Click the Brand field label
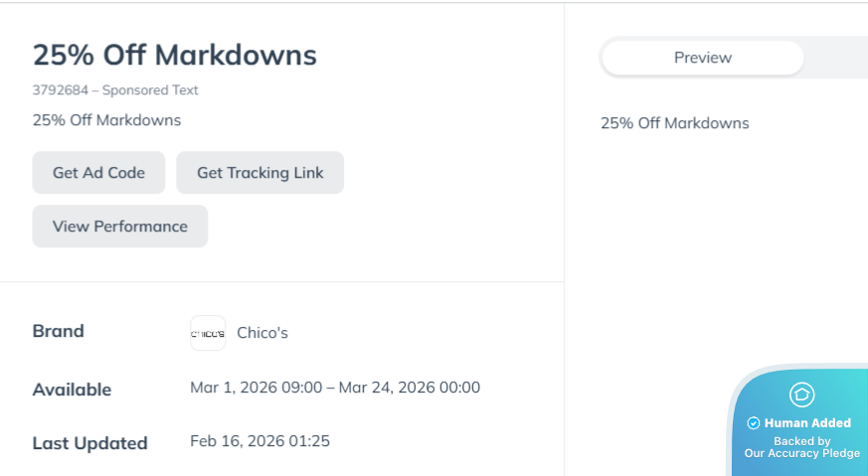 (x=59, y=331)
